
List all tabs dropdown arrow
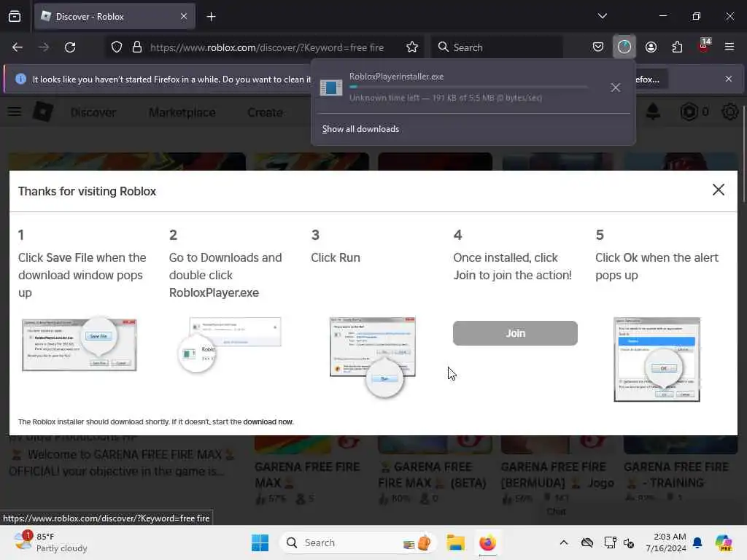coord(602,16)
